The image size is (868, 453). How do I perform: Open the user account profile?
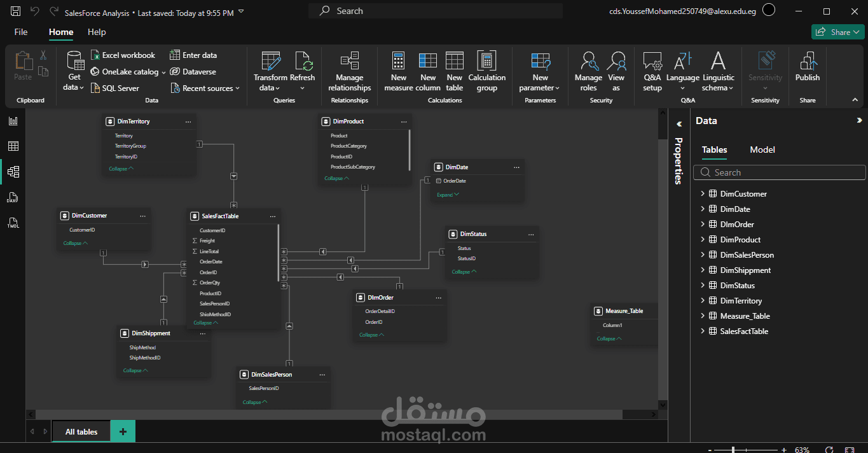click(769, 10)
